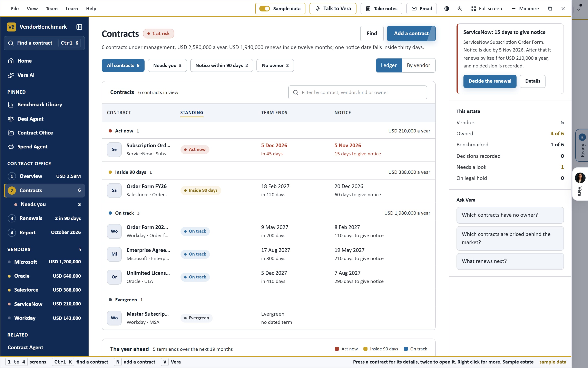Filter by Notice within 90 days
The width and height of the screenshot is (588, 368).
[x=222, y=65]
